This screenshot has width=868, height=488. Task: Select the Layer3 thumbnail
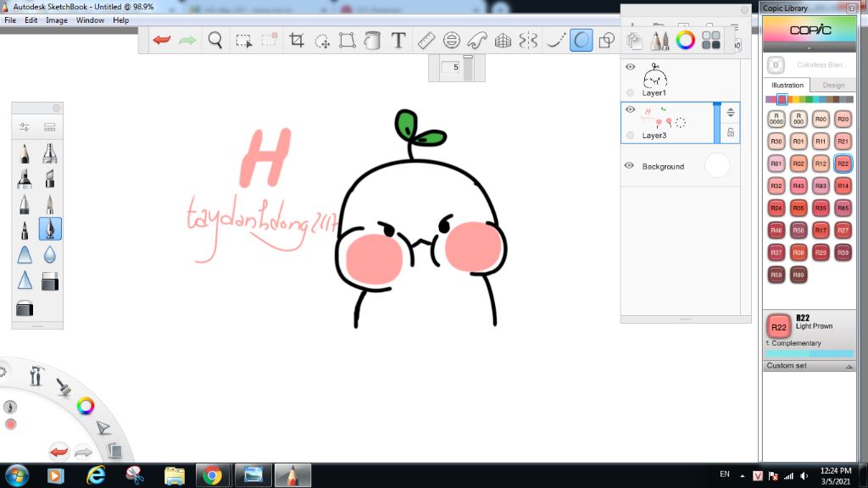pos(663,117)
